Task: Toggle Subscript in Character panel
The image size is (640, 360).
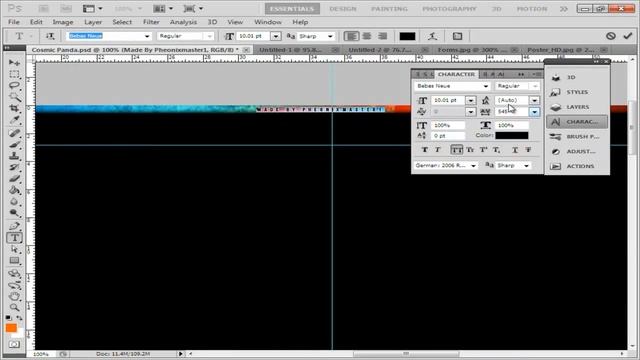Action: 496,150
